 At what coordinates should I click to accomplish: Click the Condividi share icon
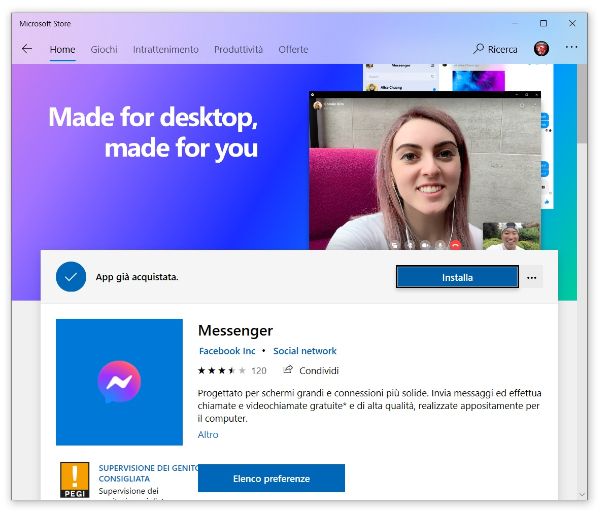click(288, 370)
